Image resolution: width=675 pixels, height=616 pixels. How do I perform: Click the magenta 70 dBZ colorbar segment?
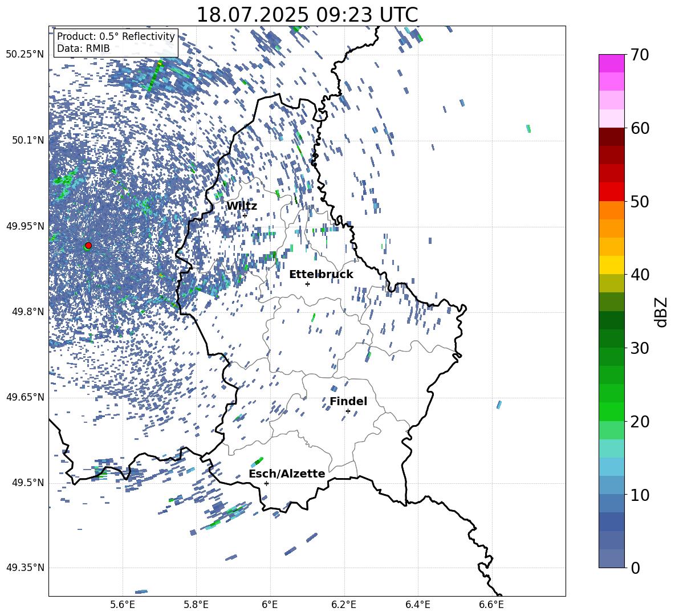tap(611, 63)
